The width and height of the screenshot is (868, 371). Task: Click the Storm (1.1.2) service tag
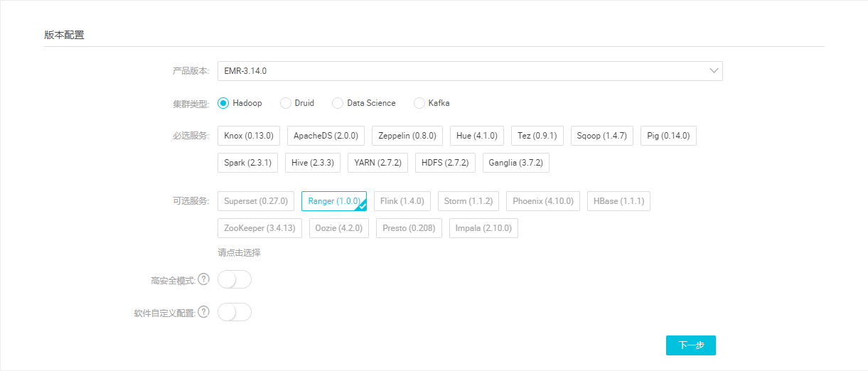[468, 201]
